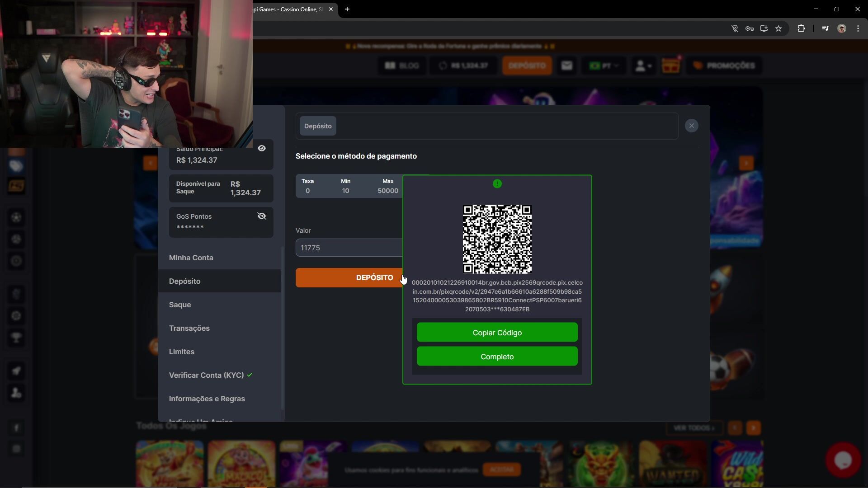Open the media control icon in Chrome toolbar
The width and height of the screenshot is (868, 488).
pyautogui.click(x=826, y=28)
